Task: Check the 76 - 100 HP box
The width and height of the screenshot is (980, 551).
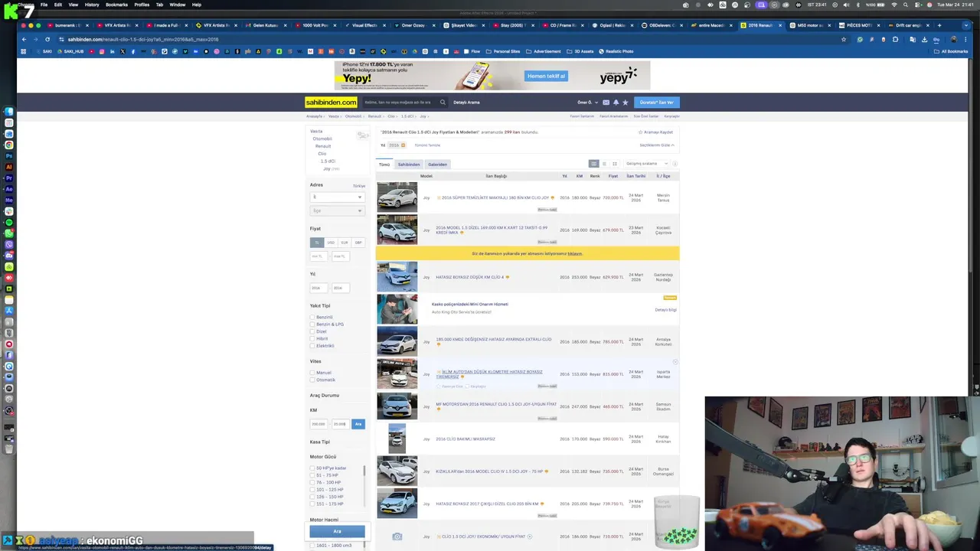Action: (312, 482)
